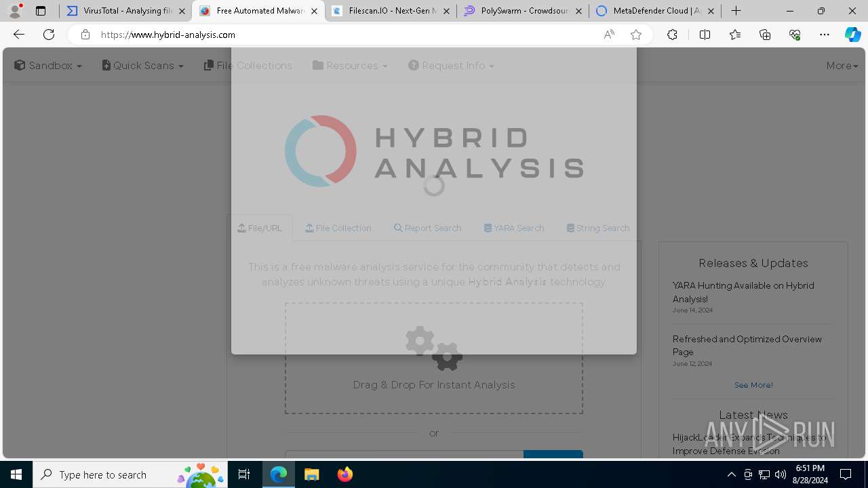Open the clock and calendar flyout
The height and width of the screenshot is (488, 868).
(810, 474)
